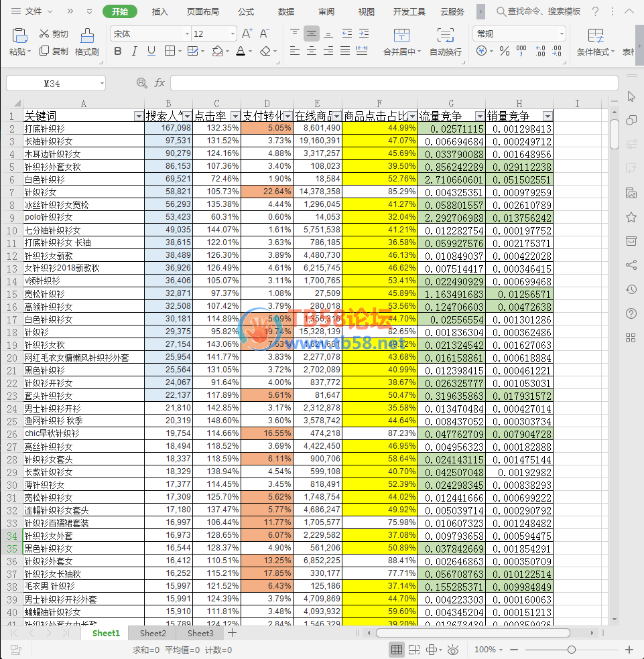Screen dimensions: 644x659
Task: Open the number format dropdown showing 常规
Action: pos(561,34)
